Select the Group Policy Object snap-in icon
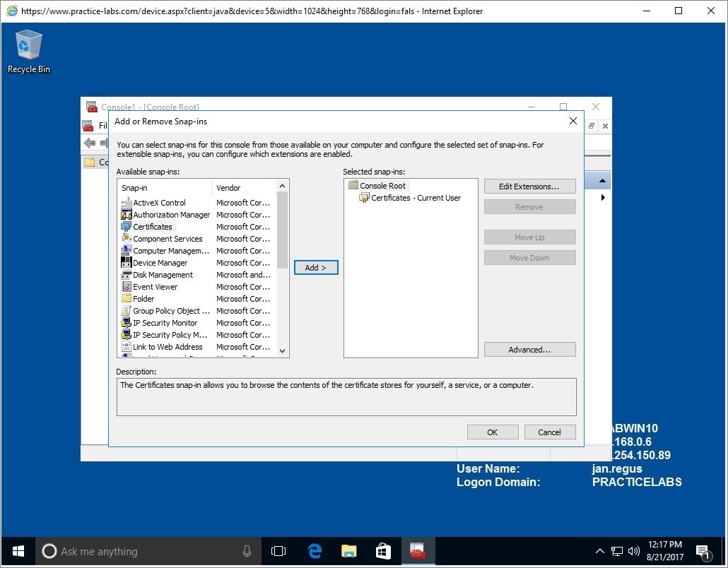Image resolution: width=728 pixels, height=568 pixels. tap(126, 311)
